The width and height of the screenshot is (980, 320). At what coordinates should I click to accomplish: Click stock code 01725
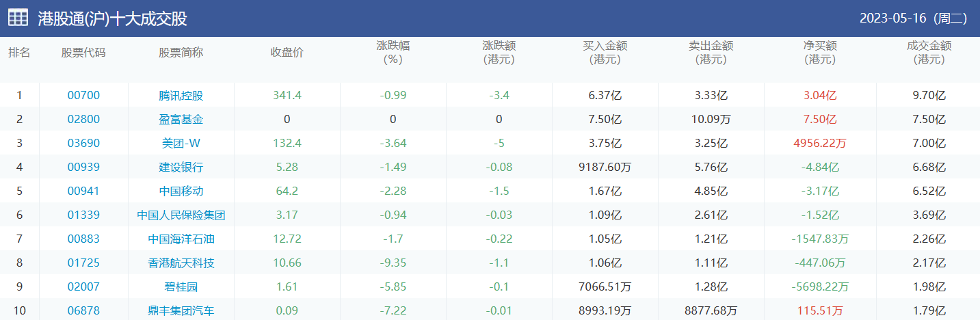pyautogui.click(x=83, y=263)
